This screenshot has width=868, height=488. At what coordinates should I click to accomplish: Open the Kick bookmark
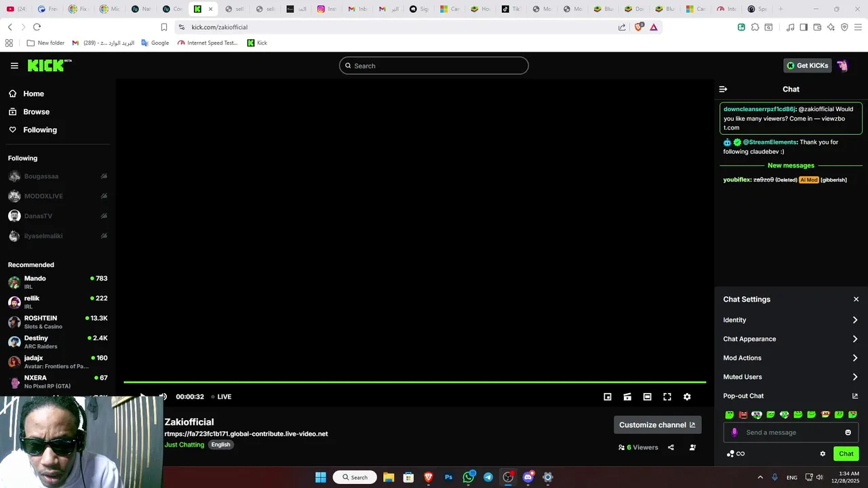257,43
